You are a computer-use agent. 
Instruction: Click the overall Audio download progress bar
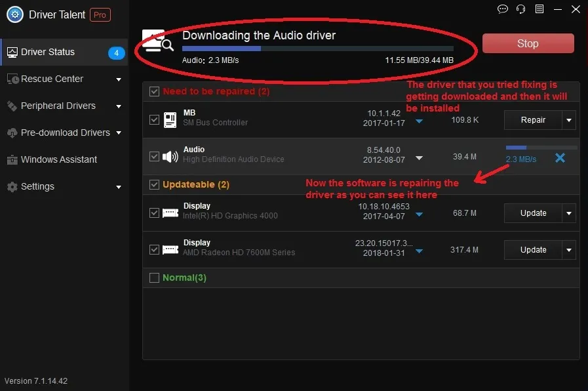coord(318,49)
